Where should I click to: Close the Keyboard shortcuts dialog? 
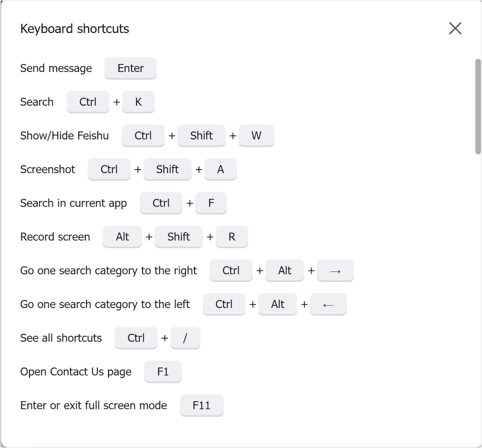point(455,29)
